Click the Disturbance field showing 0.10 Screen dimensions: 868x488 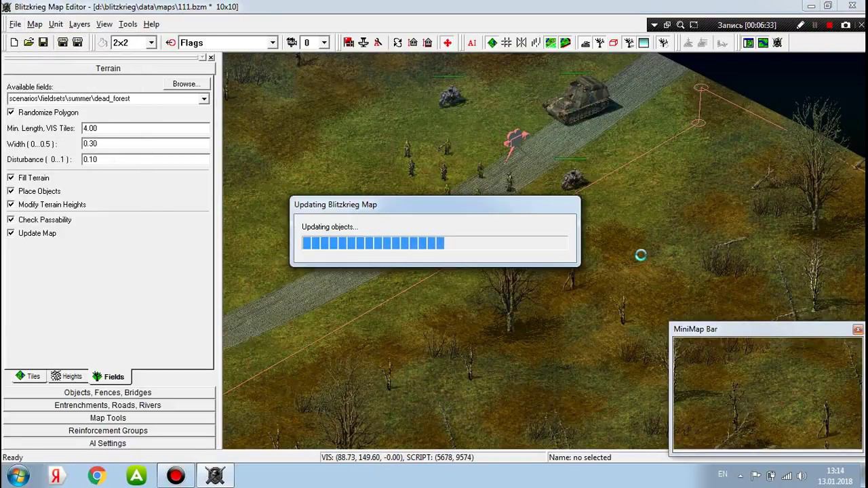click(145, 159)
